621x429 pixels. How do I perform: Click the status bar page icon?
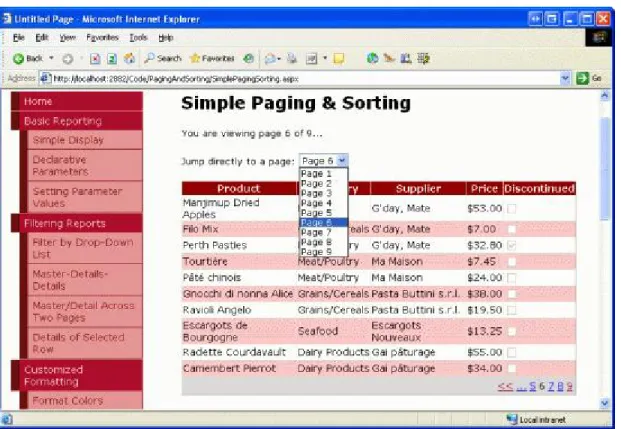pos(7,419)
